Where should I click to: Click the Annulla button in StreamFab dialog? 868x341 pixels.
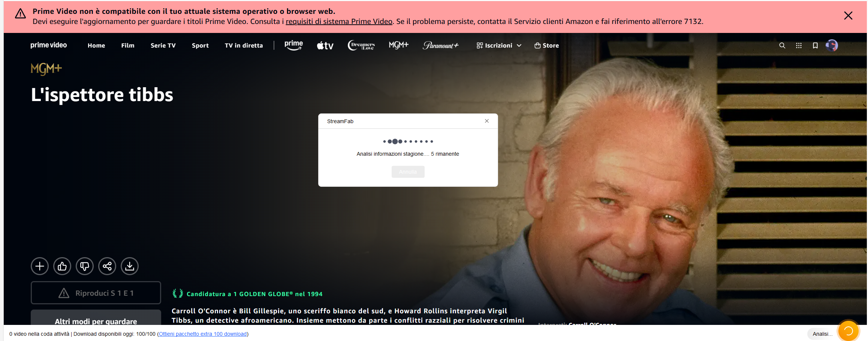(x=408, y=172)
